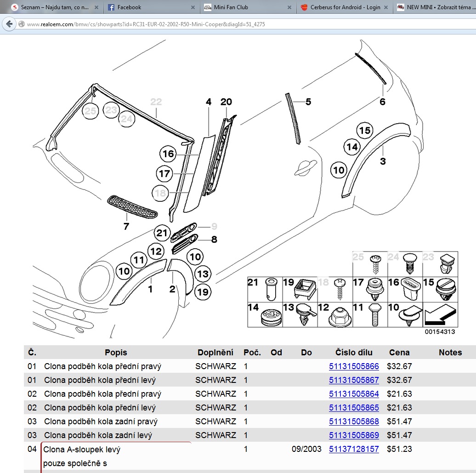
Task: Open part number 51131505864 link
Action: 354,394
